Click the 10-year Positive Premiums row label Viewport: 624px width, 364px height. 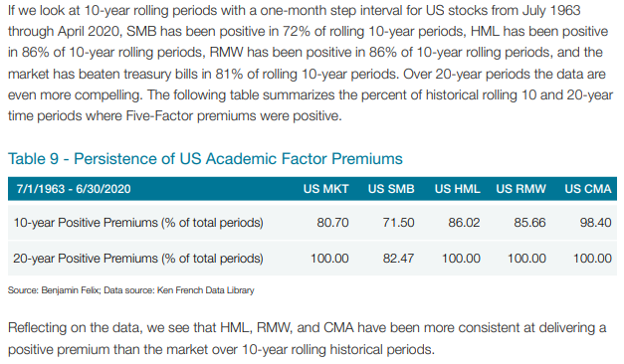pos(138,223)
